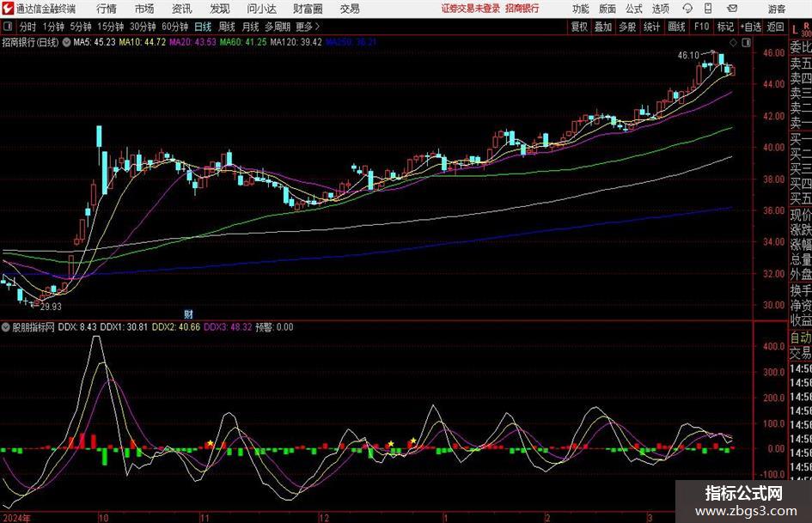Viewport: 812px width, 523px height.
Task: Click the MA60: 41.25 value
Action: tap(243, 42)
